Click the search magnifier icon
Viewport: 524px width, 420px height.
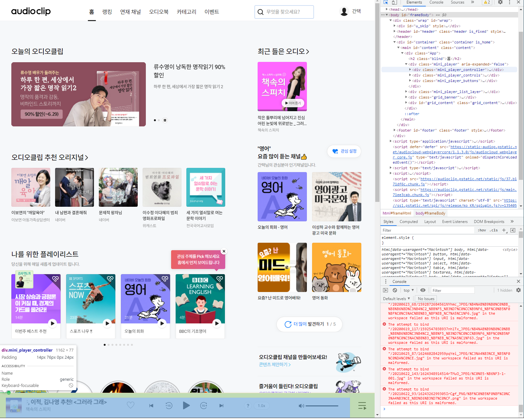pos(260,12)
